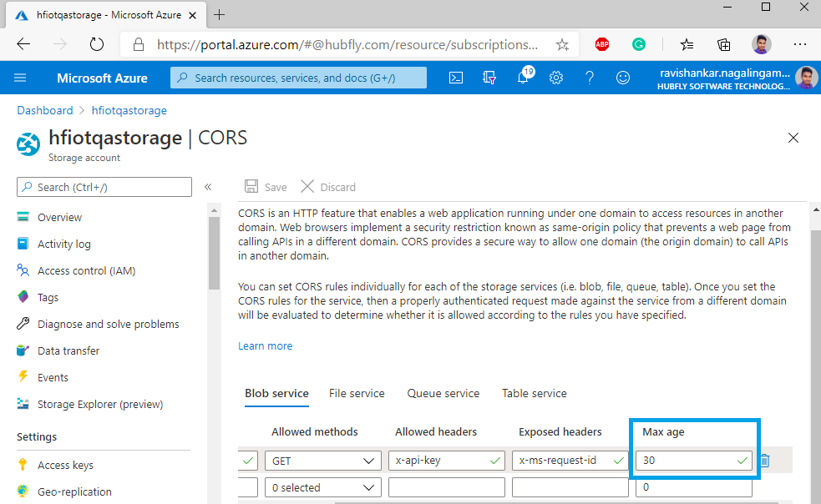Screen dimensions: 821x504
Task: Open the feedback smiley icon
Action: (623, 78)
